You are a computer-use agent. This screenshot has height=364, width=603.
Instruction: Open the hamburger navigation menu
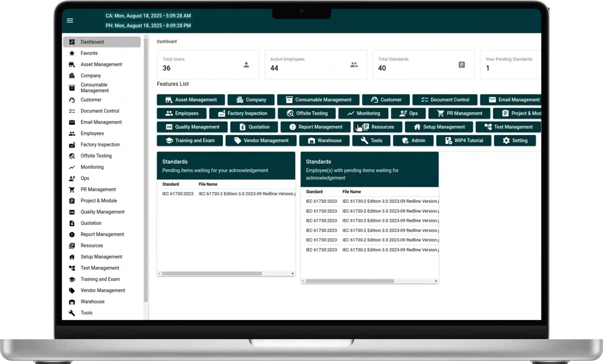coord(70,21)
